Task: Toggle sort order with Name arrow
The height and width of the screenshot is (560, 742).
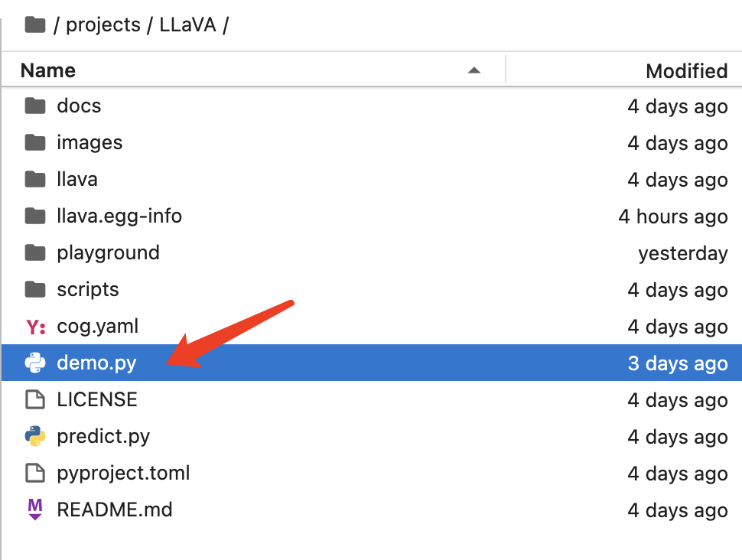Action: 474,70
